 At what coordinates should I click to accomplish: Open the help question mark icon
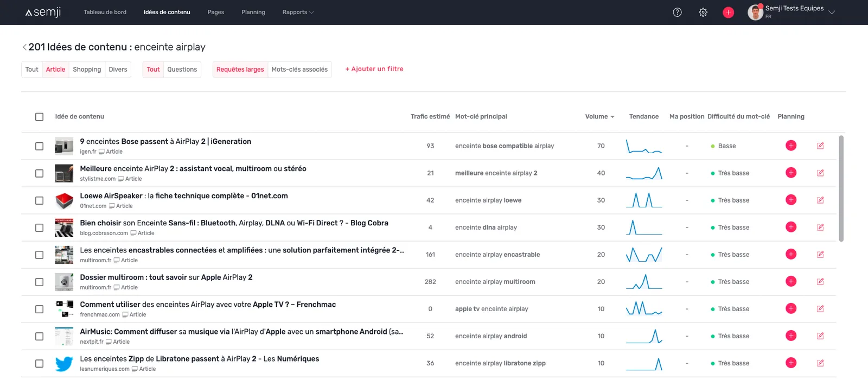(677, 12)
